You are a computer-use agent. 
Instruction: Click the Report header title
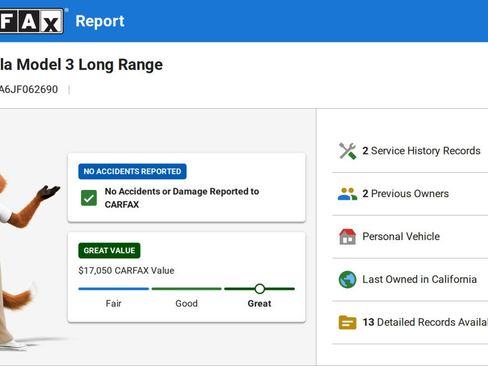coord(100,21)
